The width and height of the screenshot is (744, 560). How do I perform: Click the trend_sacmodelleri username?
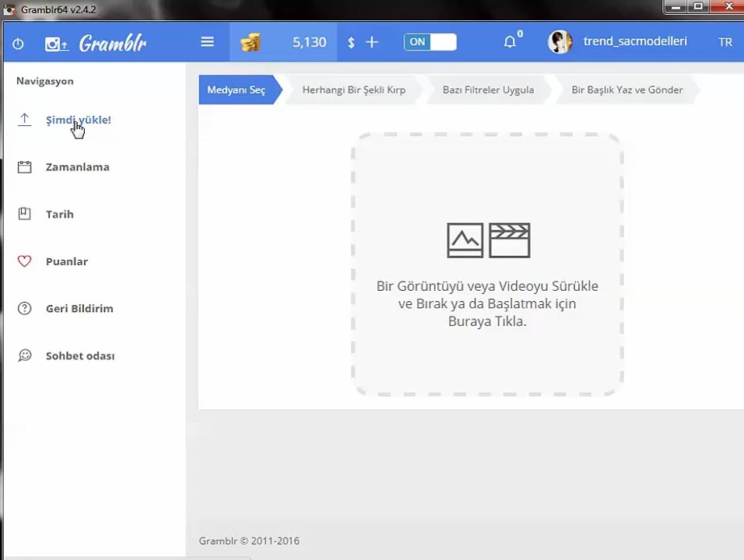tap(635, 41)
